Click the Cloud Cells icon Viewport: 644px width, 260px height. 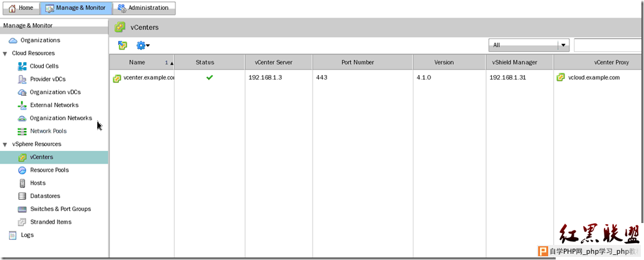[x=22, y=66]
